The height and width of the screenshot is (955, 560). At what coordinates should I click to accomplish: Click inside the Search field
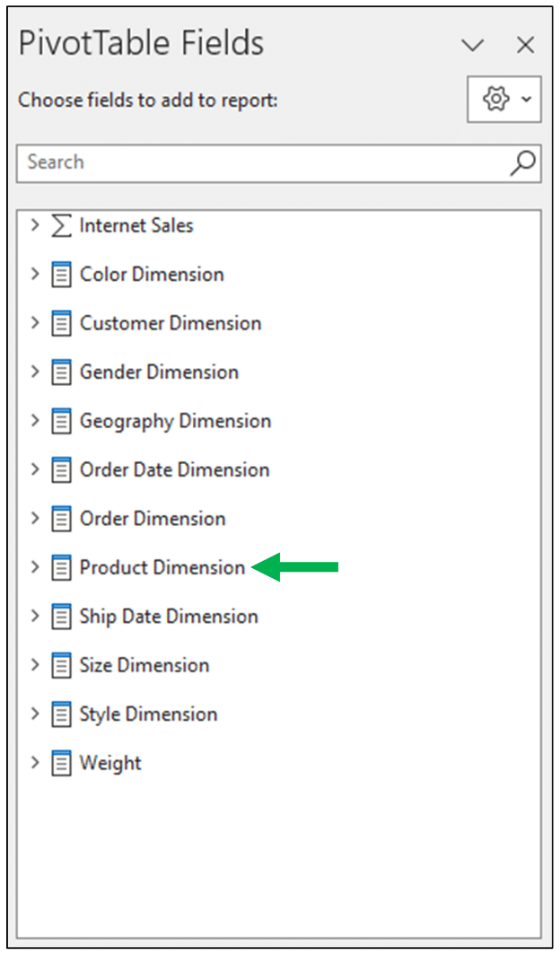point(224,162)
